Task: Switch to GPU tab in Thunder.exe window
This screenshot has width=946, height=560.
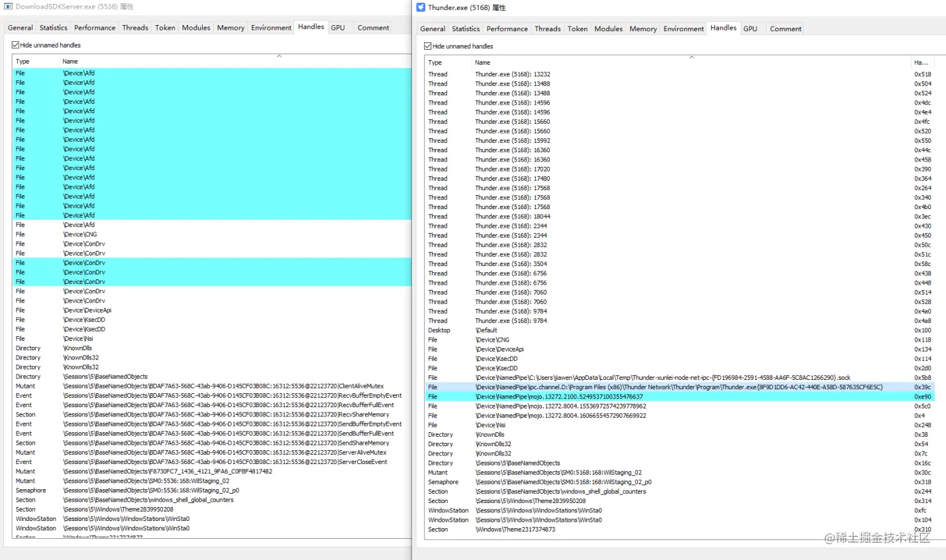Action: (751, 29)
